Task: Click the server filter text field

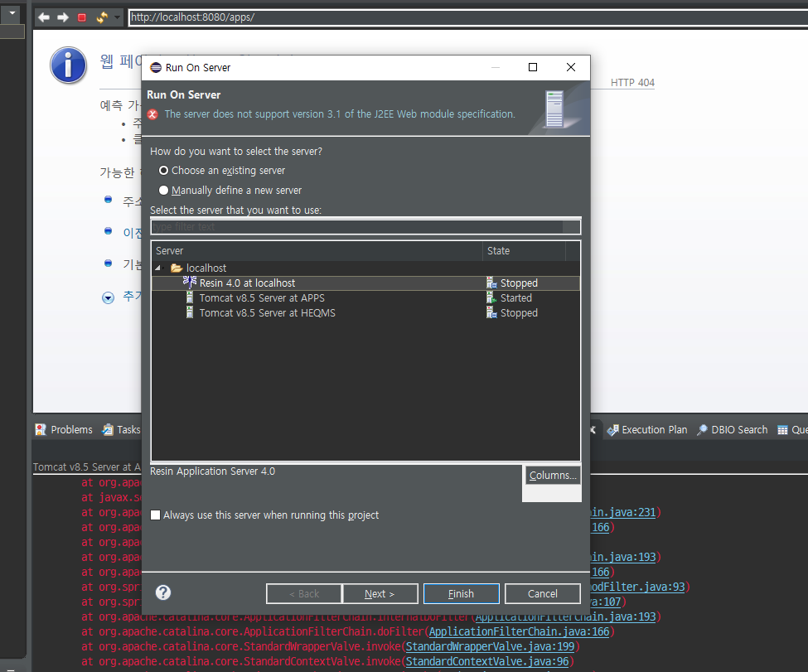Action: 365,227
